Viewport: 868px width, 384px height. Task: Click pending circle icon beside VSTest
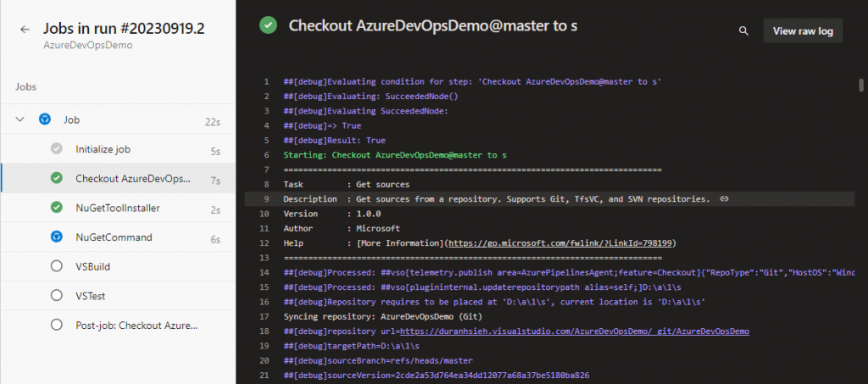coord(56,296)
